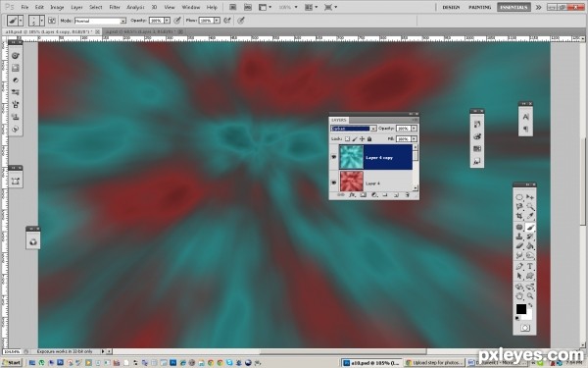The width and height of the screenshot is (588, 368).
Task: Activate the ESSENTIALS workspace
Action: click(514, 7)
